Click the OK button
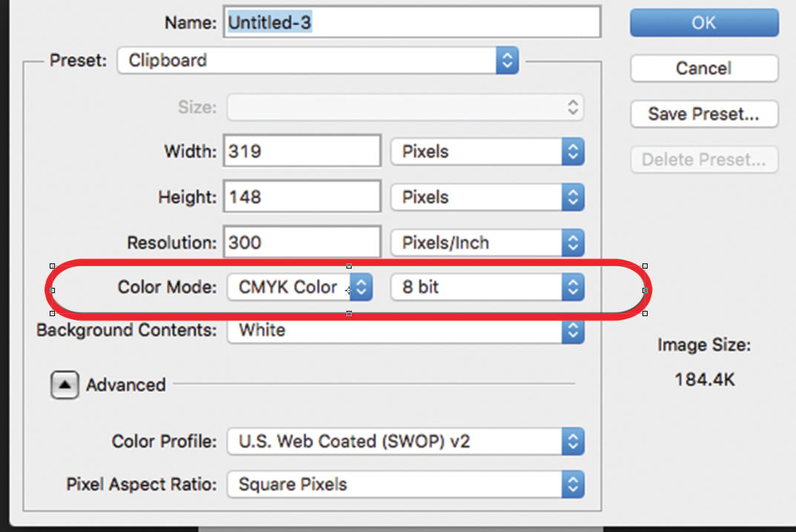This screenshot has height=532, width=796. pos(704,22)
